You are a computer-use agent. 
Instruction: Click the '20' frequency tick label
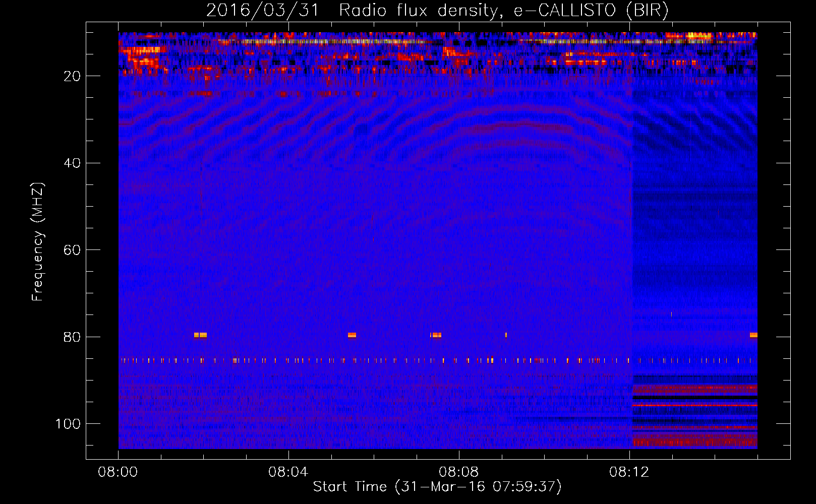(72, 76)
